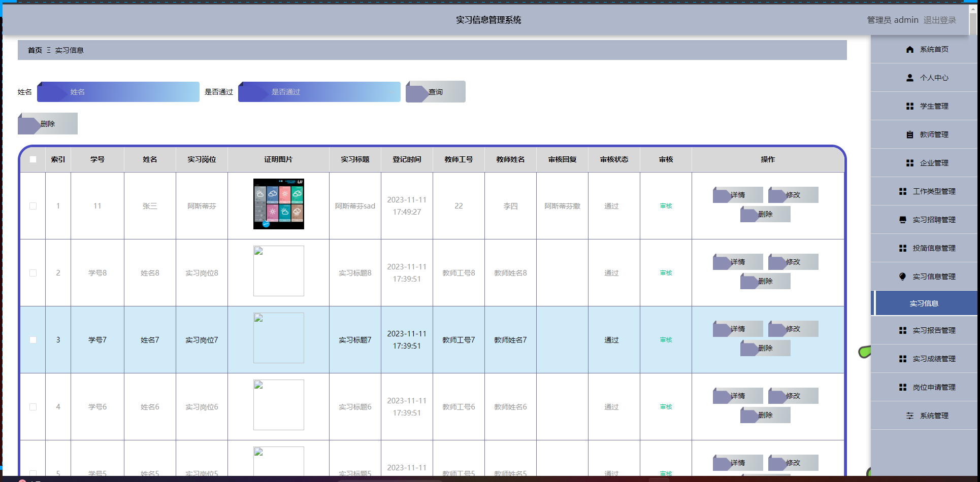Image resolution: width=980 pixels, height=482 pixels.
Task: Open 实习成绩管理 in the sidebar
Action: [x=933, y=359]
